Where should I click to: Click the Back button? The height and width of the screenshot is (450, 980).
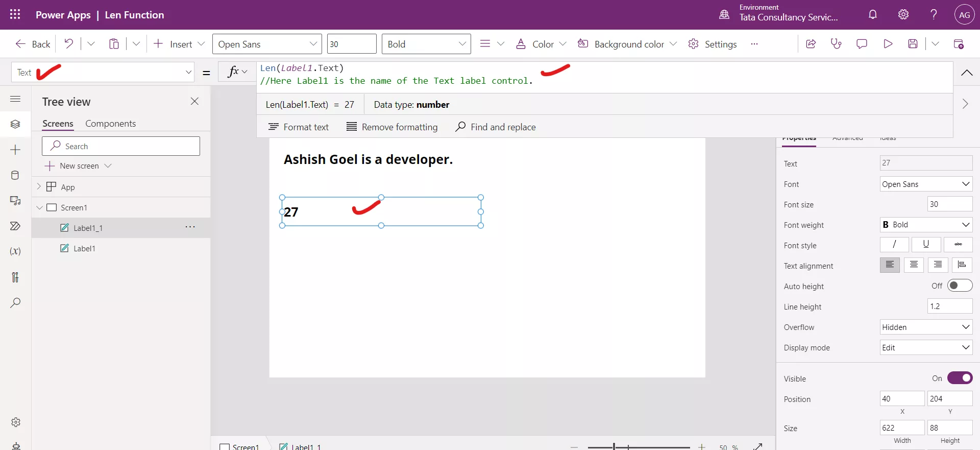coord(33,44)
